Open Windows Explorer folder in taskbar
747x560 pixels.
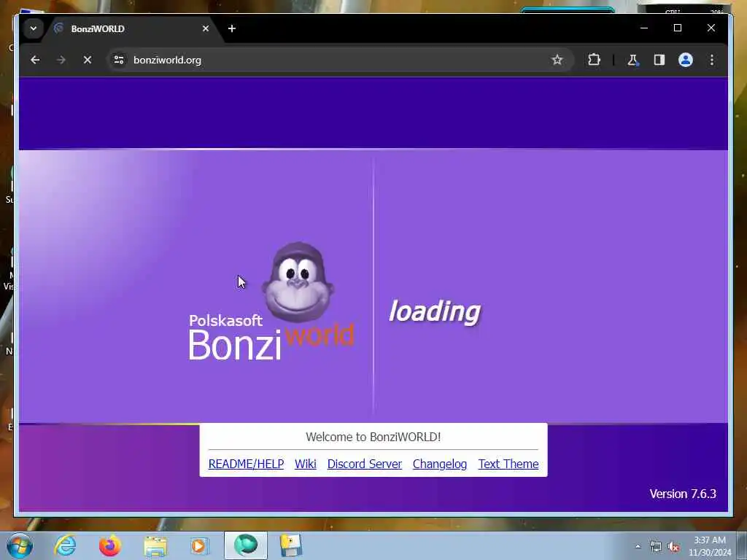tap(155, 546)
